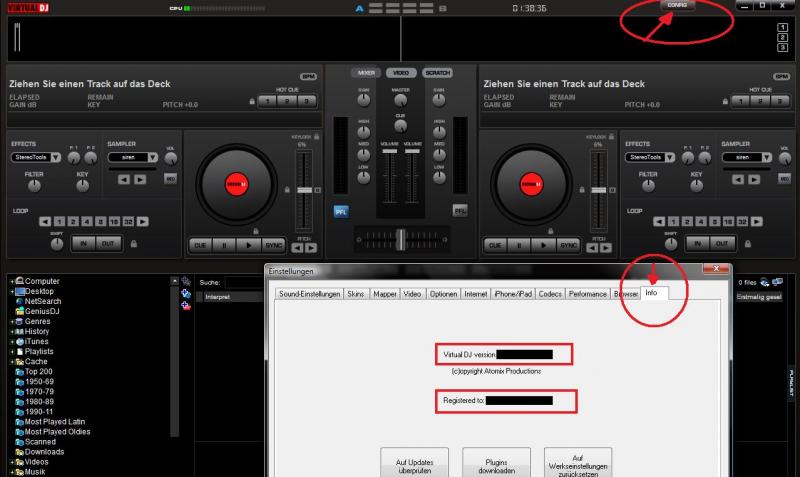
Task: Click CUE on the left deck
Action: click(200, 245)
